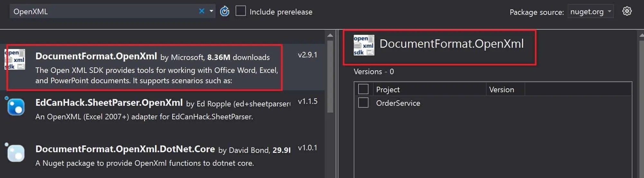Click the refresh package list icon
The height and width of the screenshot is (178, 644).
[x=224, y=12]
